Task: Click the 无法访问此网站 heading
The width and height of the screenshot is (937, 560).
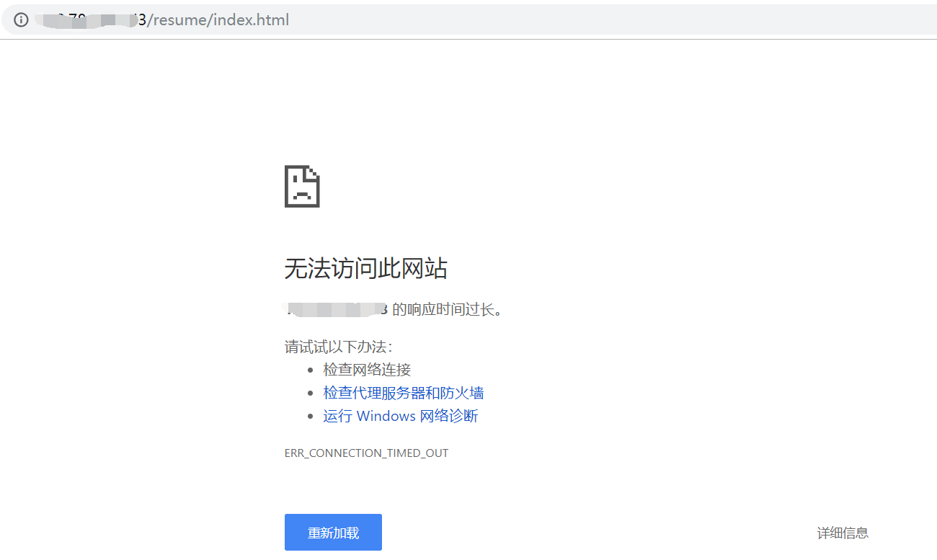Action: click(x=366, y=268)
